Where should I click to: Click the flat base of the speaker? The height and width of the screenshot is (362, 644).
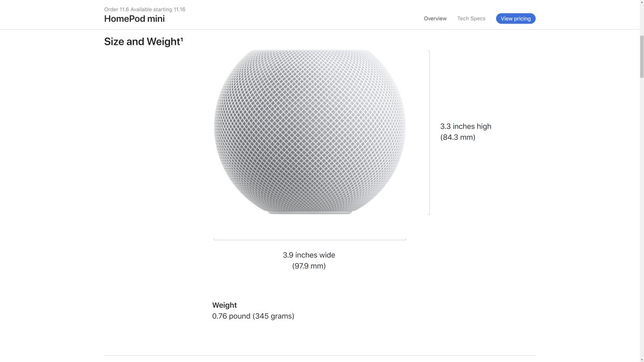coord(310,213)
